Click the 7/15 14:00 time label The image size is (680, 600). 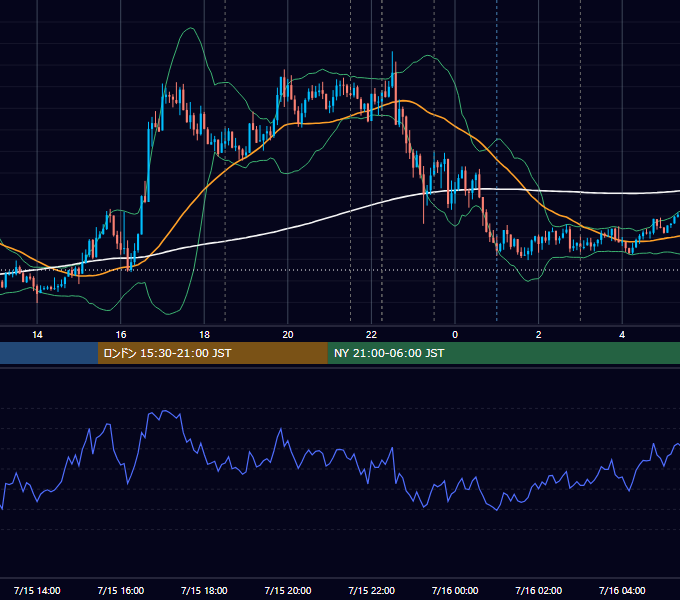(x=37, y=590)
